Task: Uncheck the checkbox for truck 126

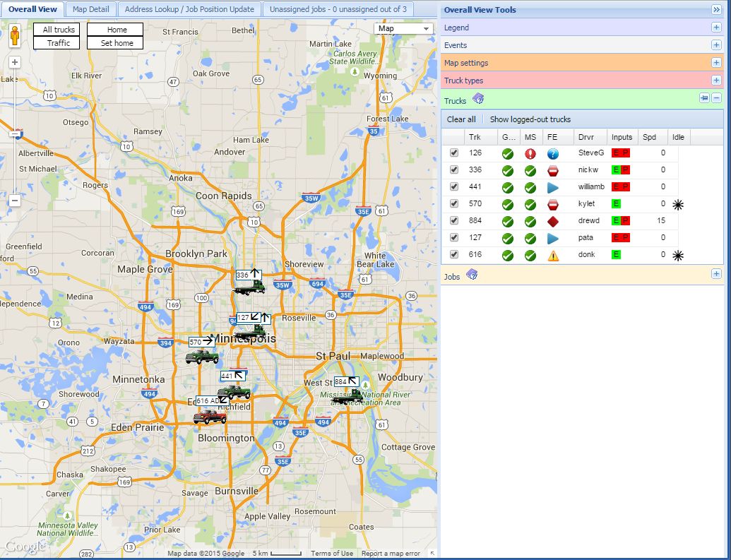Action: click(454, 153)
